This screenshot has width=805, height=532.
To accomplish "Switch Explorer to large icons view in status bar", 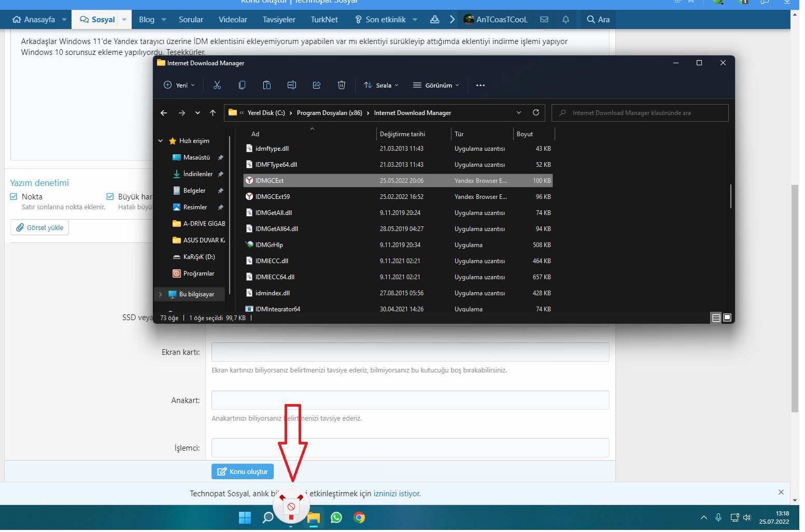I will [x=727, y=318].
